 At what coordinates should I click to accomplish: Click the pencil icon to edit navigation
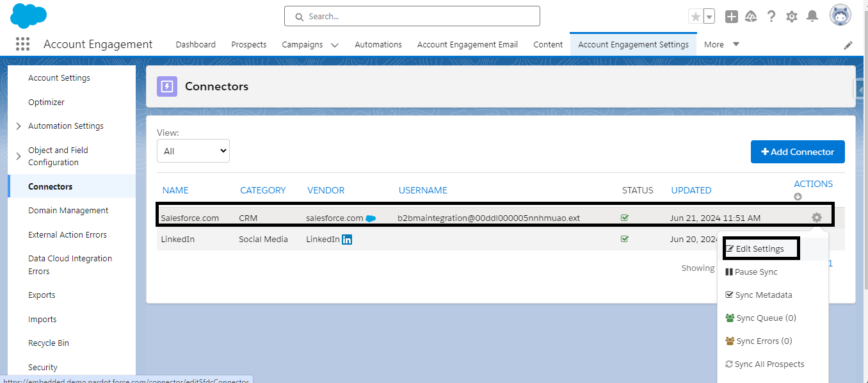click(x=848, y=45)
